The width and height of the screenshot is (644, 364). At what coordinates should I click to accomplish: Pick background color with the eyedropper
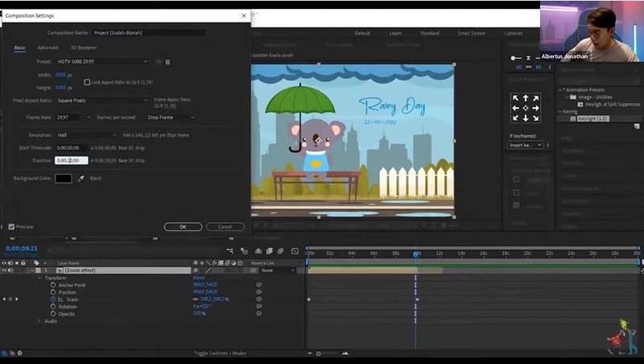(x=80, y=178)
